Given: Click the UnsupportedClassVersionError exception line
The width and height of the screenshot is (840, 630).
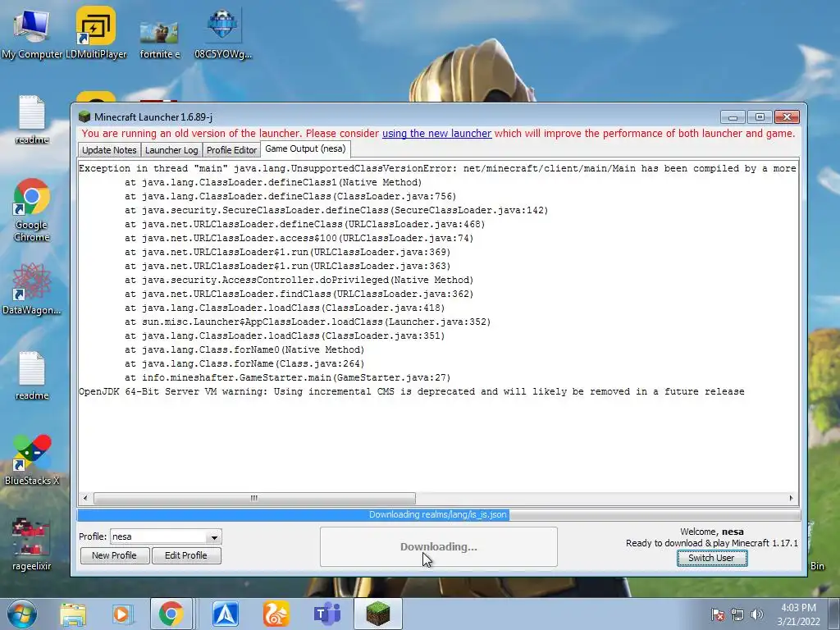Looking at the screenshot, I should click(437, 168).
